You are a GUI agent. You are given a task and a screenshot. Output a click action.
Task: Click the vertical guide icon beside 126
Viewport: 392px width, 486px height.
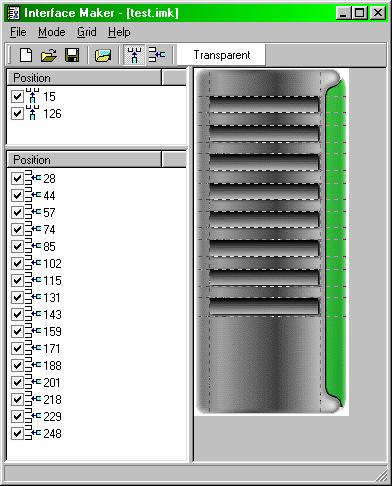click(x=32, y=113)
